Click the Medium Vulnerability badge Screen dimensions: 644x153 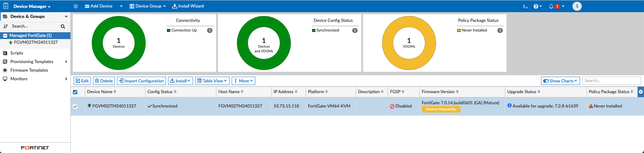[441, 109]
